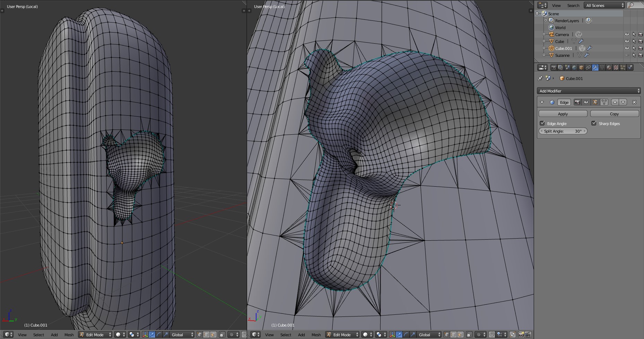Open the Object properties tab (orange cube)
The width and height of the screenshot is (644, 339).
(x=581, y=68)
